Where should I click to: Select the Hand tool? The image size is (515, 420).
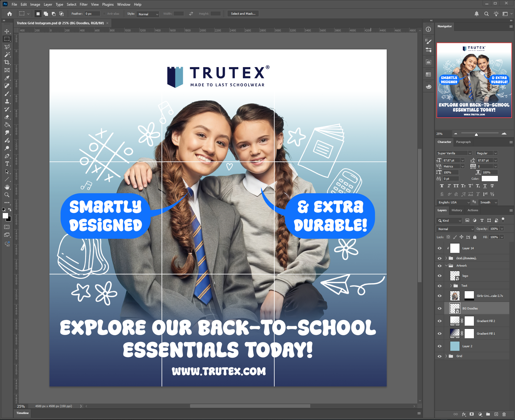7,187
